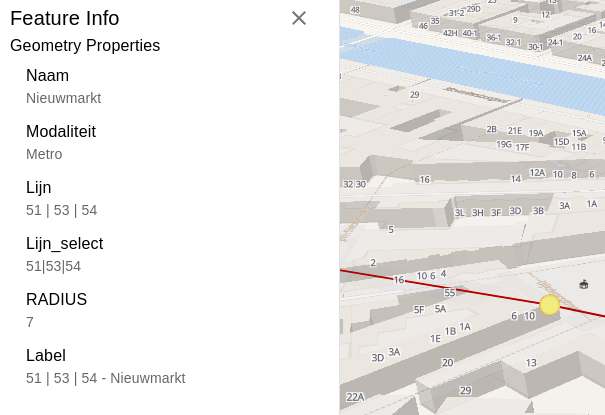Click the Label value ending in Nieuwmarkt
The width and height of the screenshot is (605, 415).
point(105,378)
